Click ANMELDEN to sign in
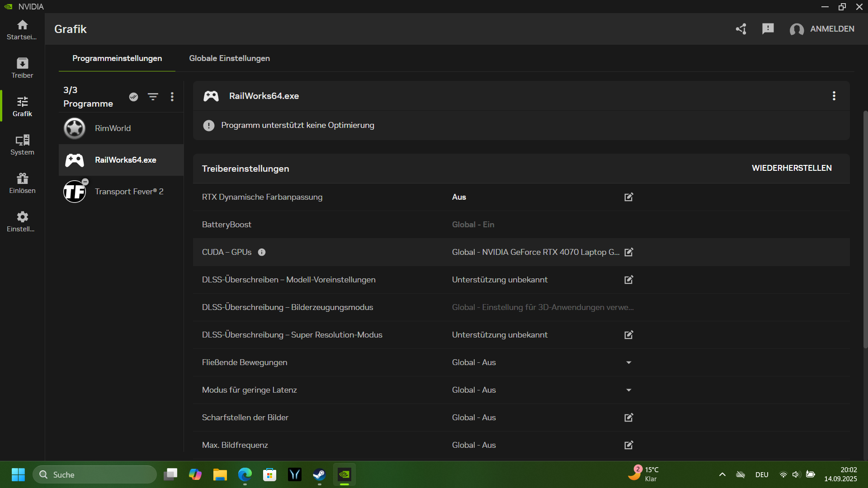This screenshot has height=488, width=868. tap(831, 29)
